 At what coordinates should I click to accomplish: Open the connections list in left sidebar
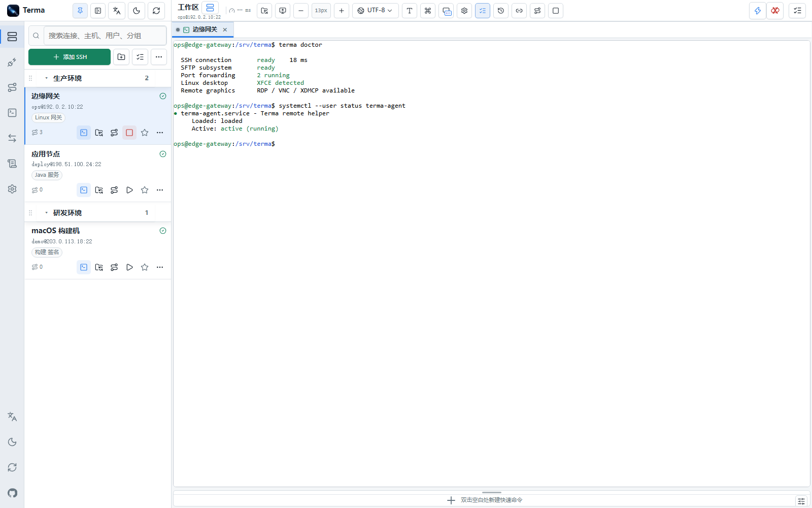(12, 37)
